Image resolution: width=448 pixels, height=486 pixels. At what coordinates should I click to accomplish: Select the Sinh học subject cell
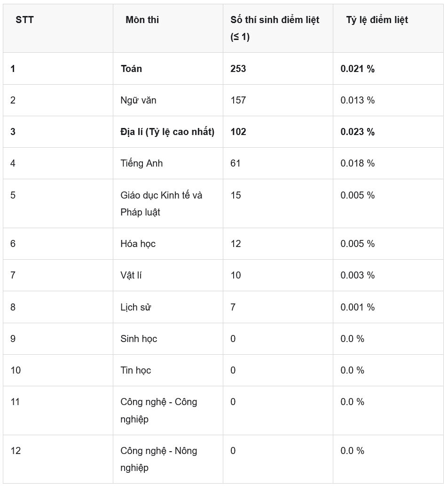pos(168,339)
